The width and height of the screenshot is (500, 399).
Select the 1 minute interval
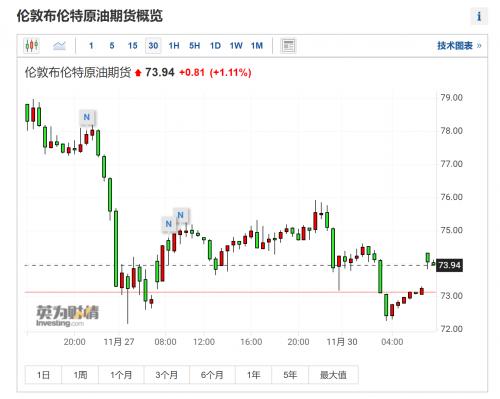click(91, 46)
